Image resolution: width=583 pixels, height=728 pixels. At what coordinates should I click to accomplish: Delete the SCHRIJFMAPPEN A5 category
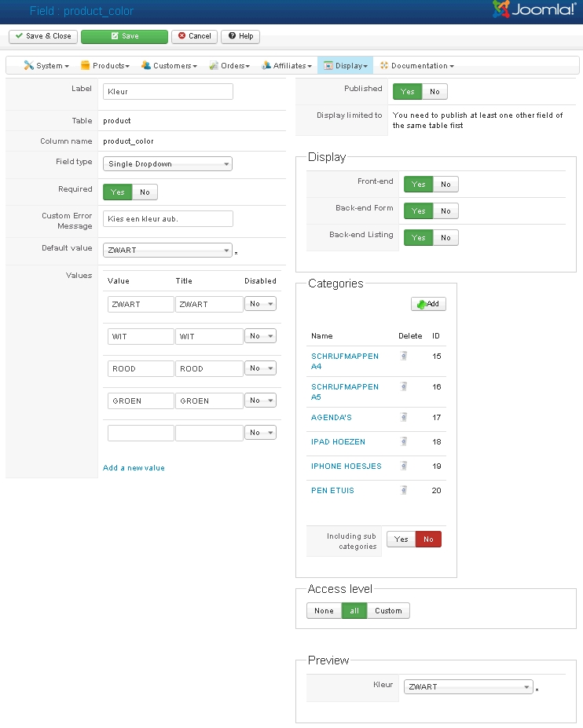coord(404,386)
